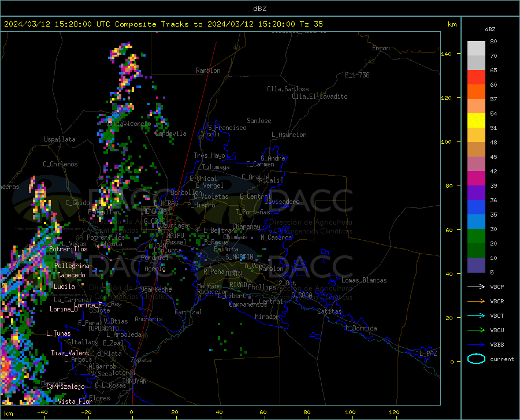Click the Villavicencio label
The image size is (520, 420).
tap(129, 124)
